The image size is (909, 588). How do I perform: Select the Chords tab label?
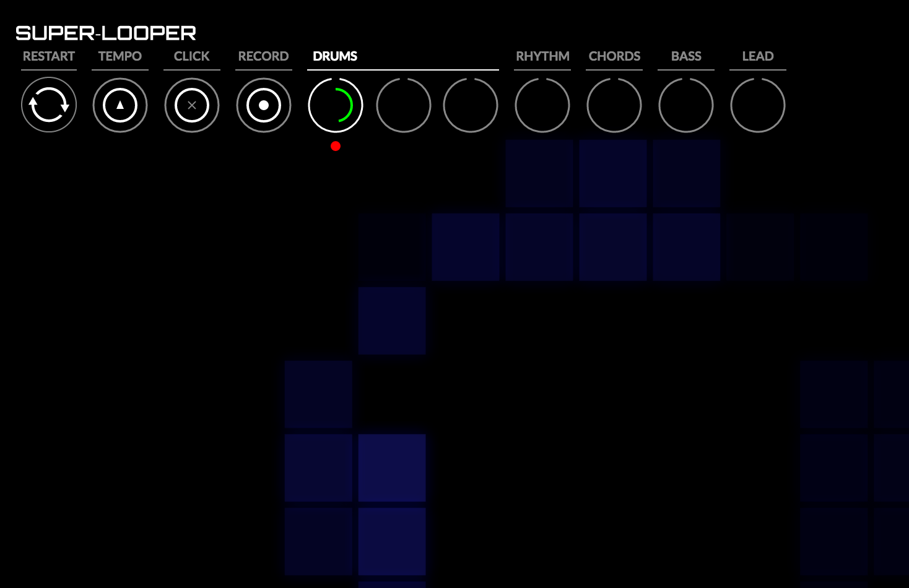pyautogui.click(x=614, y=56)
